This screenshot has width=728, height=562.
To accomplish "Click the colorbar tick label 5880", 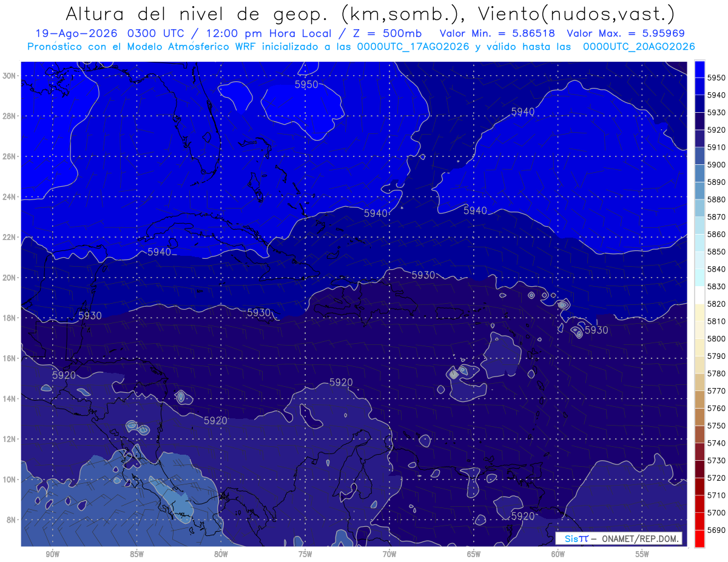I will click(716, 199).
